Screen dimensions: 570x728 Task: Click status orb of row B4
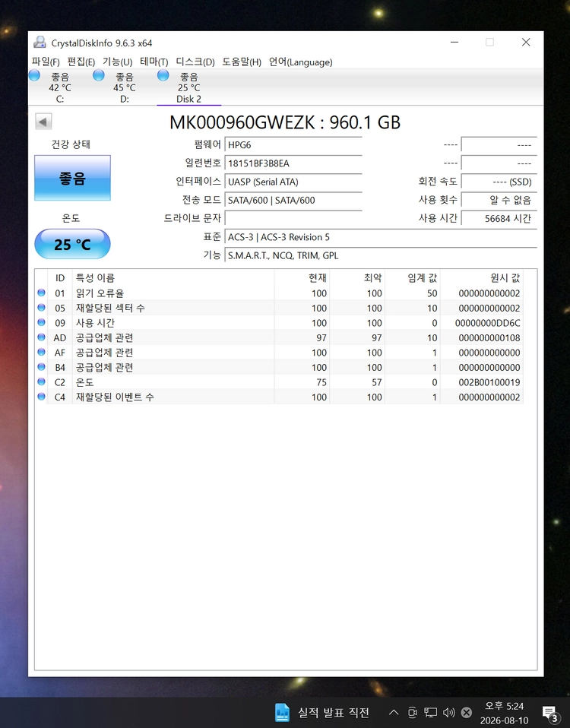click(x=41, y=367)
